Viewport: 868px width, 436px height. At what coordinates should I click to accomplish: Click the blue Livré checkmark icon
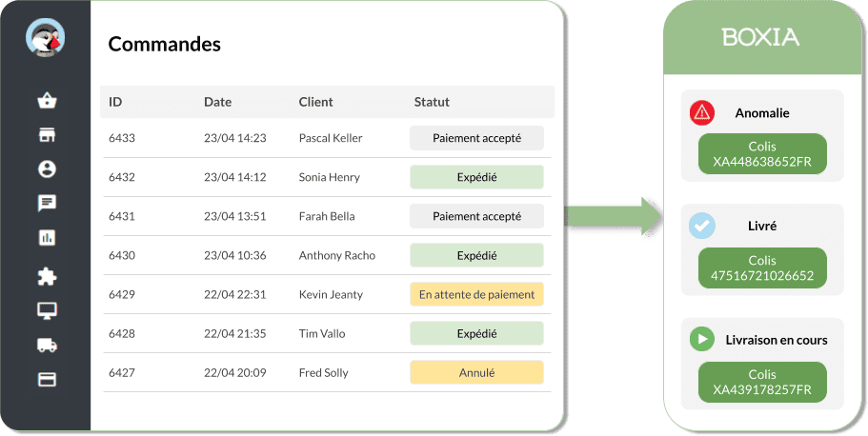702,227
